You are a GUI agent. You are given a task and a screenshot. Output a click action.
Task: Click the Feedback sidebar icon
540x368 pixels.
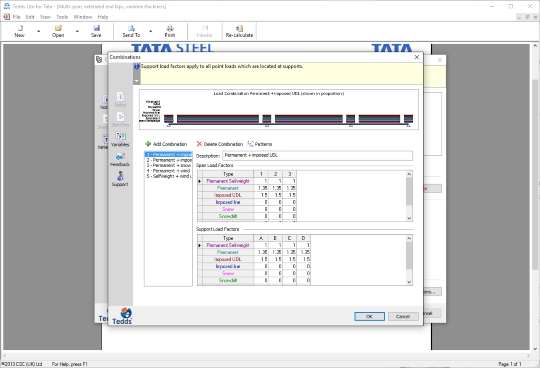pyautogui.click(x=120, y=157)
